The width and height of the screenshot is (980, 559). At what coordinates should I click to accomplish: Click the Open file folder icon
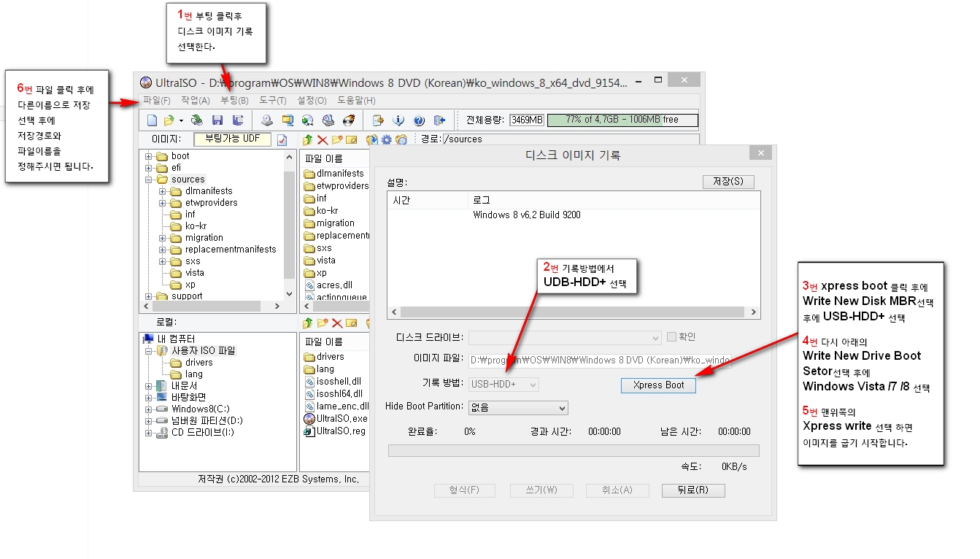tap(169, 120)
